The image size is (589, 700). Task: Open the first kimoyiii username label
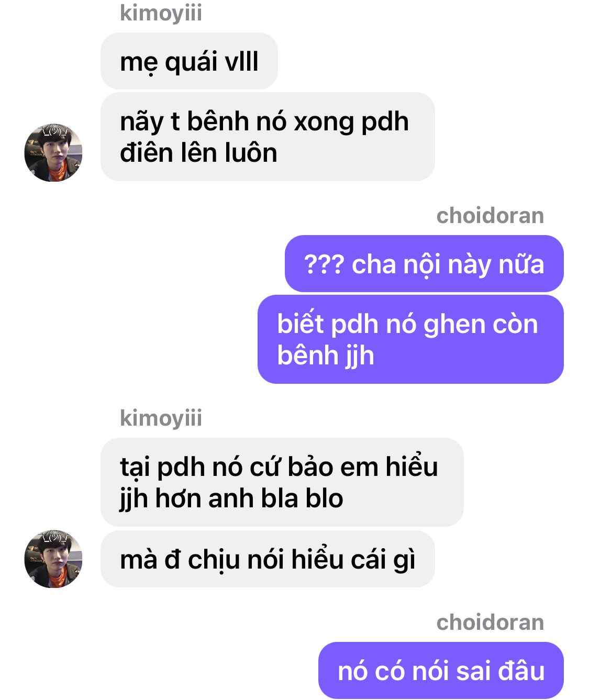[161, 14]
